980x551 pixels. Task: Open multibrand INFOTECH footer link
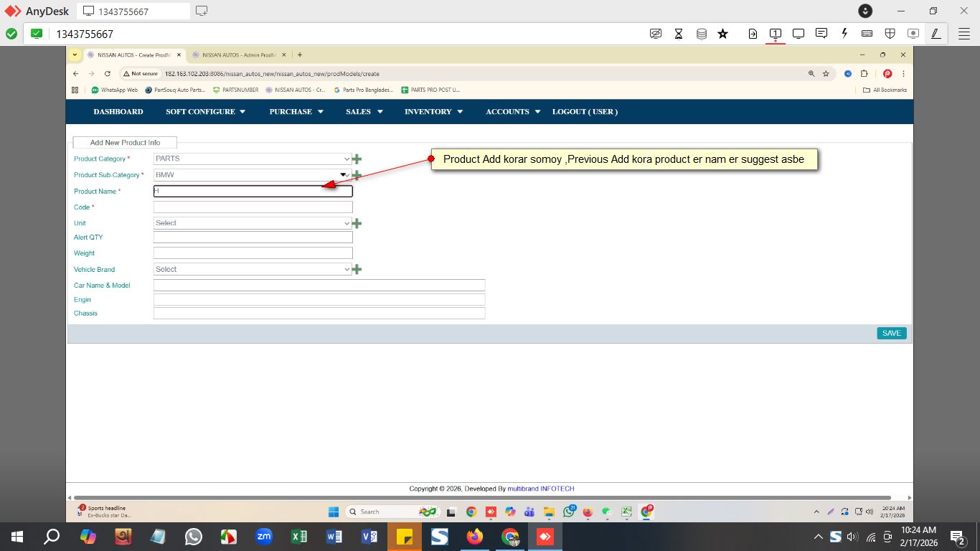(x=541, y=489)
